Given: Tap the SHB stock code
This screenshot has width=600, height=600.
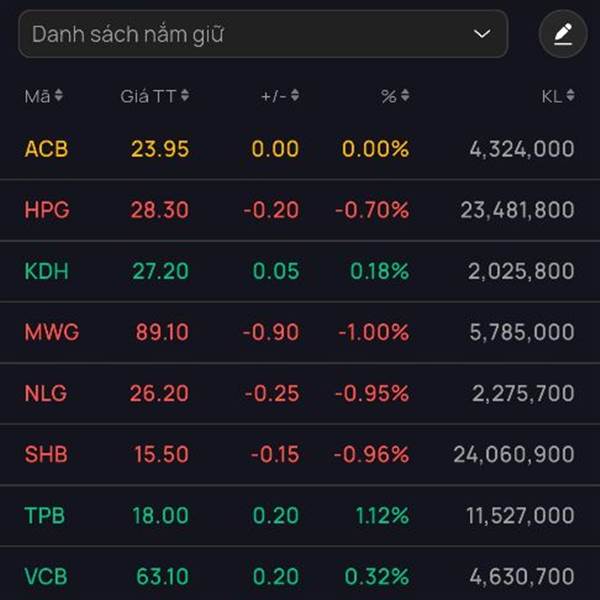Looking at the screenshot, I should tap(46, 454).
